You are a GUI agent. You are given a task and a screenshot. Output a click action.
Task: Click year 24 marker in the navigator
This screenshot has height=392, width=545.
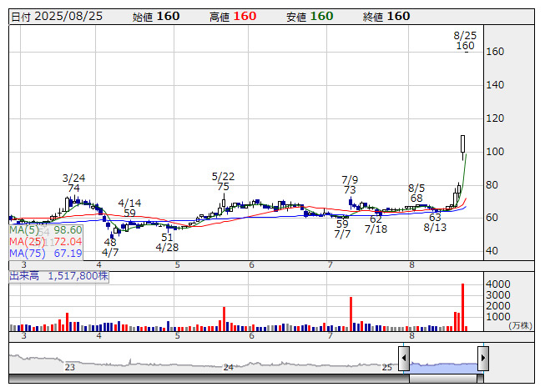(x=229, y=367)
